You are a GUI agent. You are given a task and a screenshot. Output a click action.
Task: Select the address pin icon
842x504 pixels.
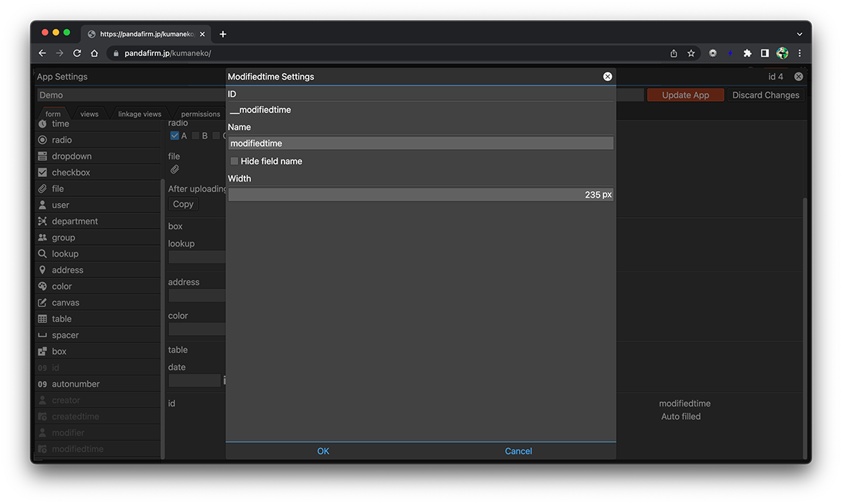click(x=43, y=270)
